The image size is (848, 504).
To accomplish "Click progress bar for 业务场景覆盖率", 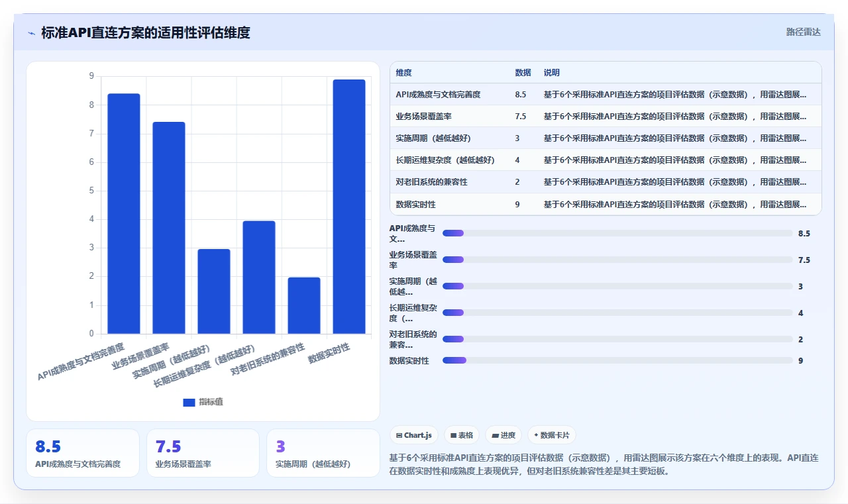I will tap(617, 260).
